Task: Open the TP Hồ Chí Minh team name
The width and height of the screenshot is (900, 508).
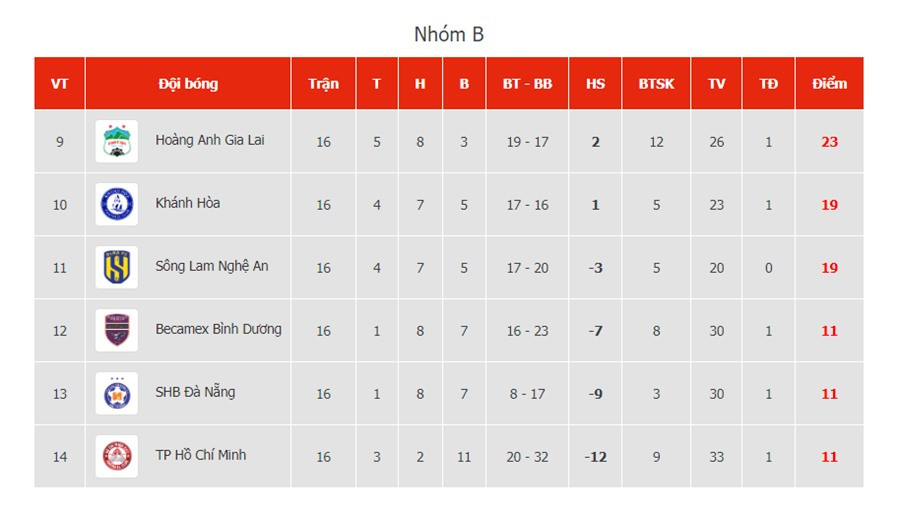Action: [201, 455]
